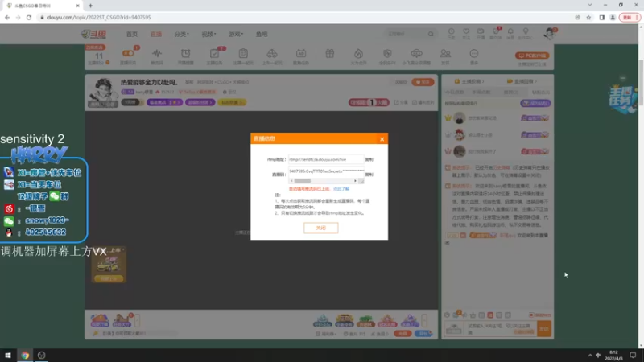Screen dimensions: 644x362
Task: Open the 鱼吧 nav item
Action: pyautogui.click(x=262, y=34)
